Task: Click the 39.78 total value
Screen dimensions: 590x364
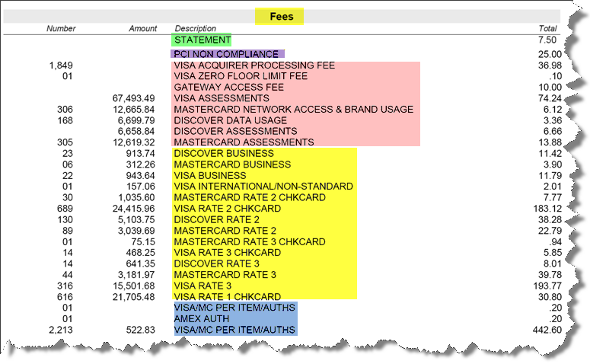Action: [x=550, y=275]
